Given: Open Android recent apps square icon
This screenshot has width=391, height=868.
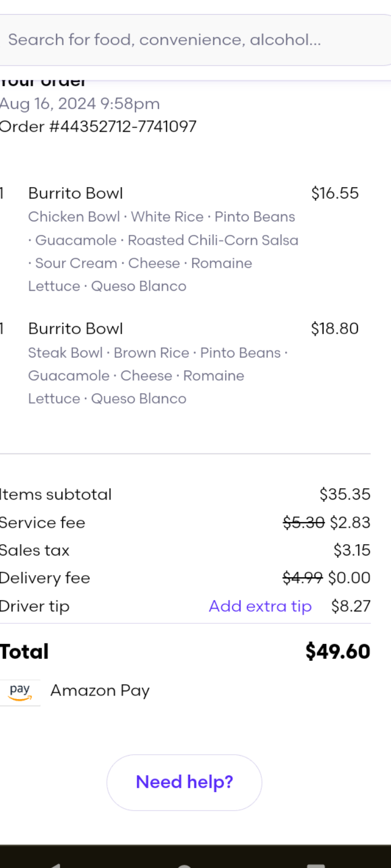Looking at the screenshot, I should coord(316,865).
